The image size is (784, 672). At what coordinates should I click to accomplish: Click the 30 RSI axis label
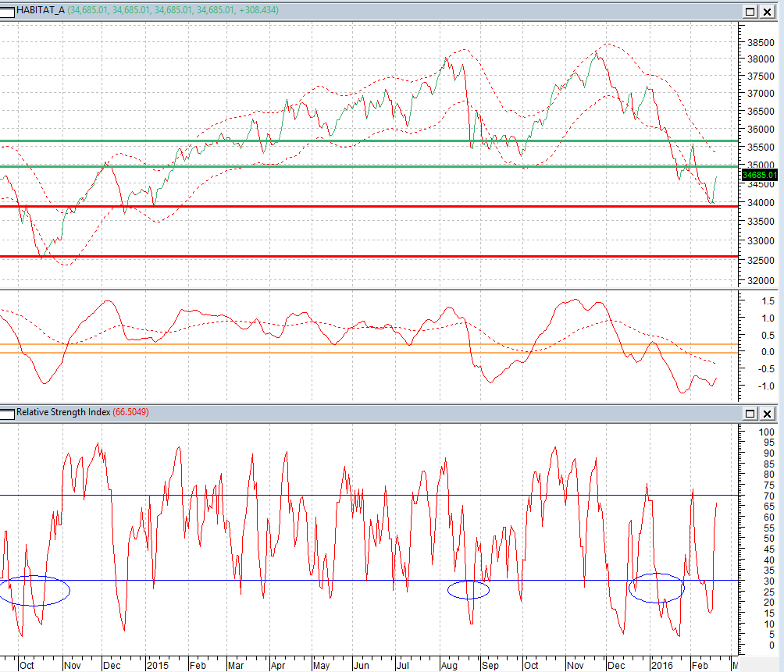(x=768, y=581)
